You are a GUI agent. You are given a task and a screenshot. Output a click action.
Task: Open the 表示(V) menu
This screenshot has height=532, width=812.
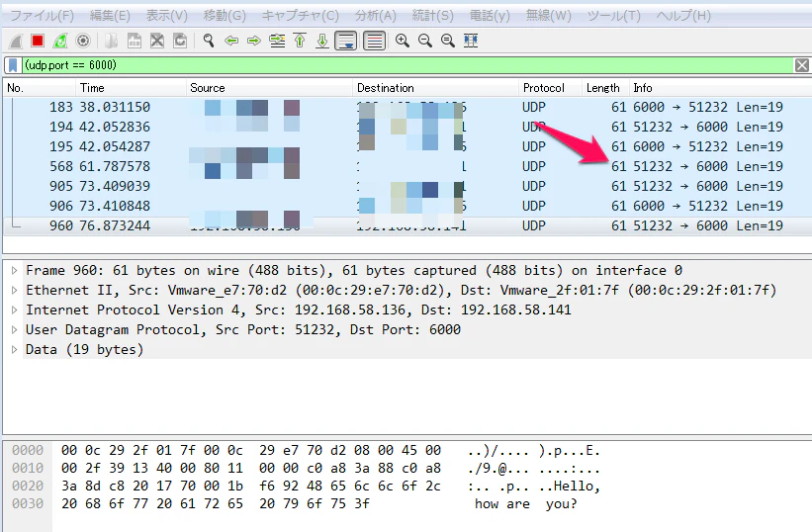tap(167, 16)
